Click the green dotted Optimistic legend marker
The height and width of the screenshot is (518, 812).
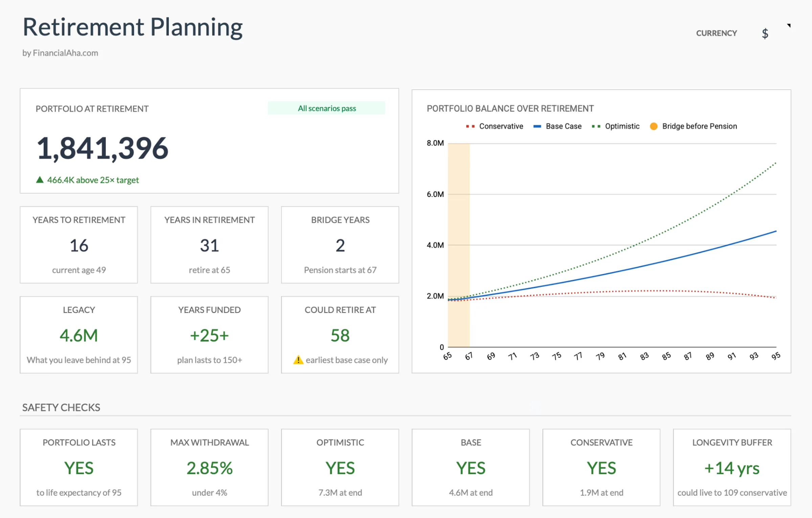click(x=596, y=126)
